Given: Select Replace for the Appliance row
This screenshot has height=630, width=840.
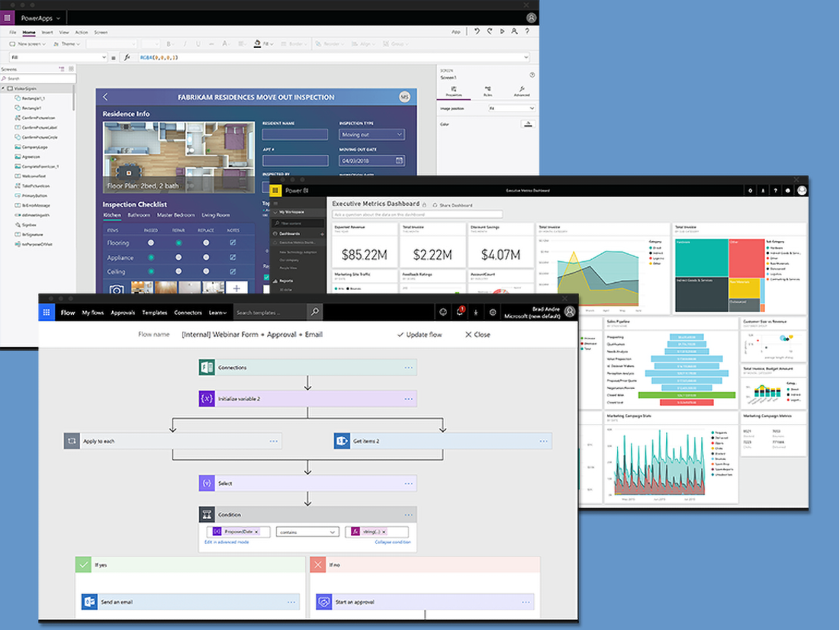Looking at the screenshot, I should click(x=206, y=257).
